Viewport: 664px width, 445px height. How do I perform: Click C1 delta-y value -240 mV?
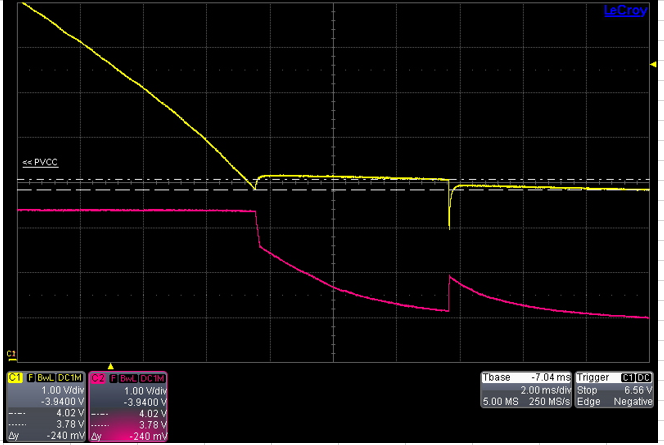(x=66, y=435)
